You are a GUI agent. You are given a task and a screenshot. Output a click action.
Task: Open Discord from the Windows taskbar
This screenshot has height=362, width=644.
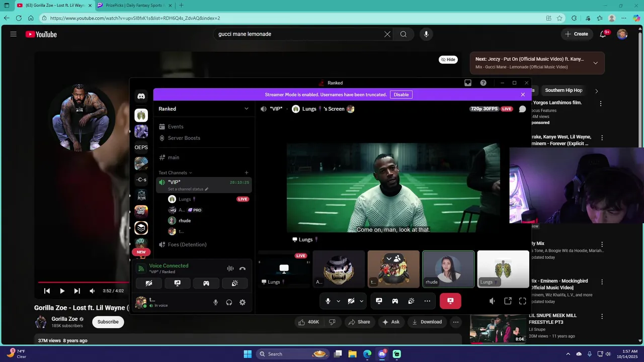point(382,354)
